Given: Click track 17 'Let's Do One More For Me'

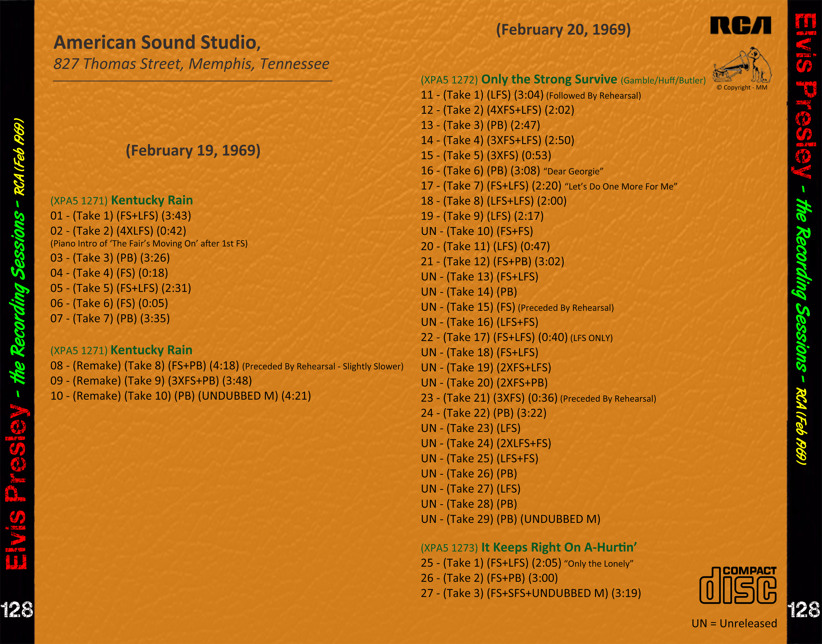Looking at the screenshot, I should [549, 186].
